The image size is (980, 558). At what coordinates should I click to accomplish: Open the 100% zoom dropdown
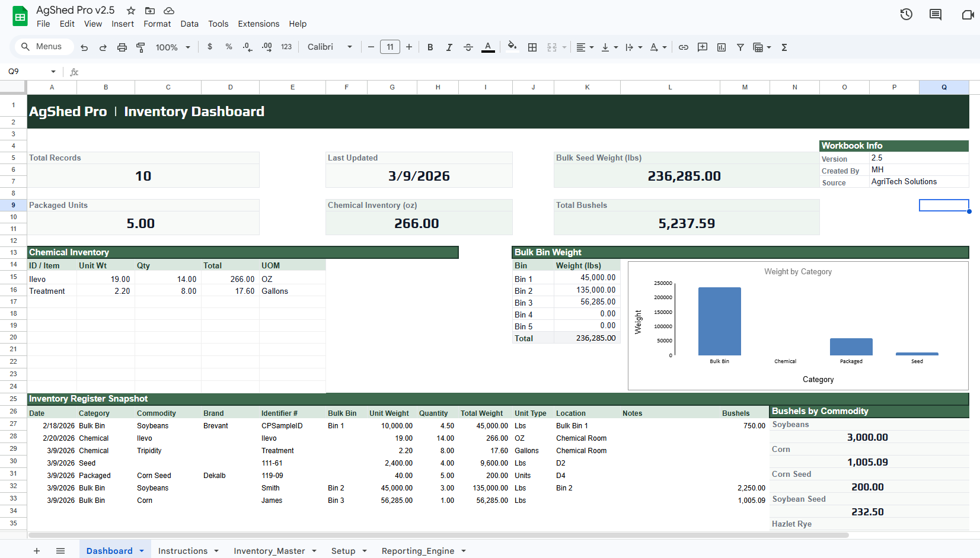[173, 47]
